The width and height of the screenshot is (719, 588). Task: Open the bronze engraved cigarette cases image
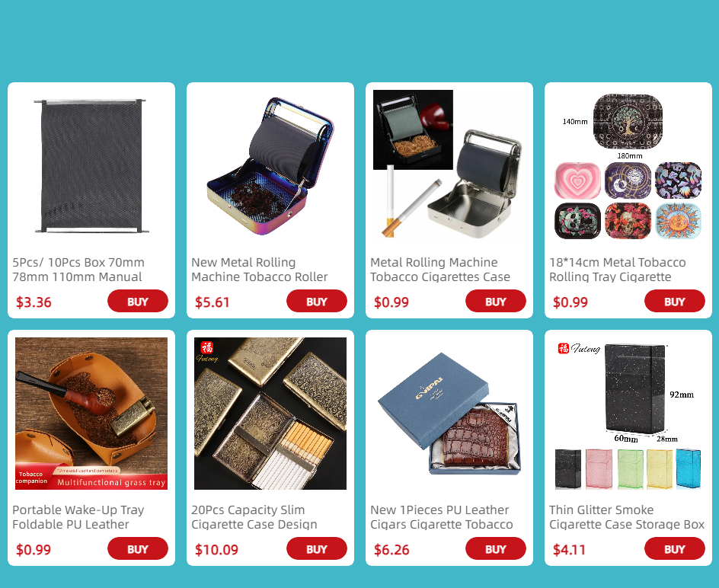pos(270,414)
